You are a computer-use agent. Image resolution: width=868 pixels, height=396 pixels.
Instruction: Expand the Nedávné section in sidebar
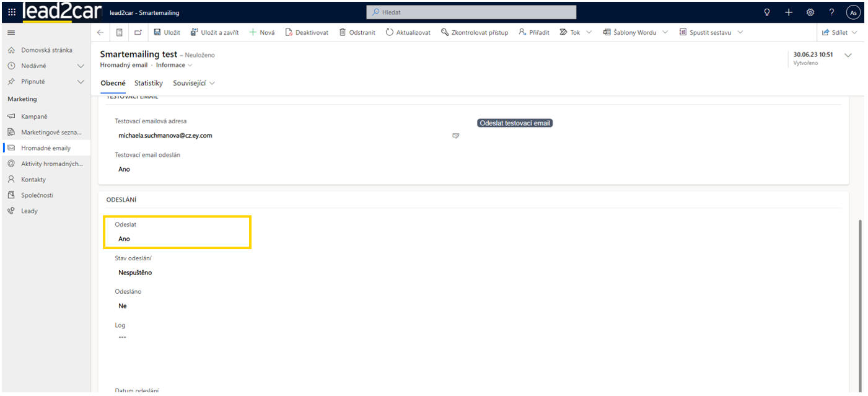(80, 66)
